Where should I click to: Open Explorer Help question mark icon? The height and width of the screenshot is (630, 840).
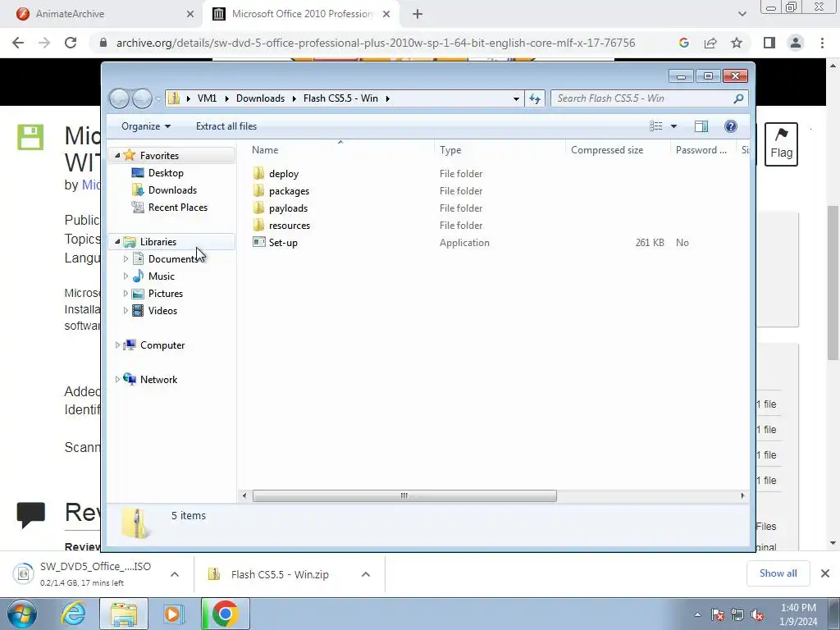coord(731,126)
